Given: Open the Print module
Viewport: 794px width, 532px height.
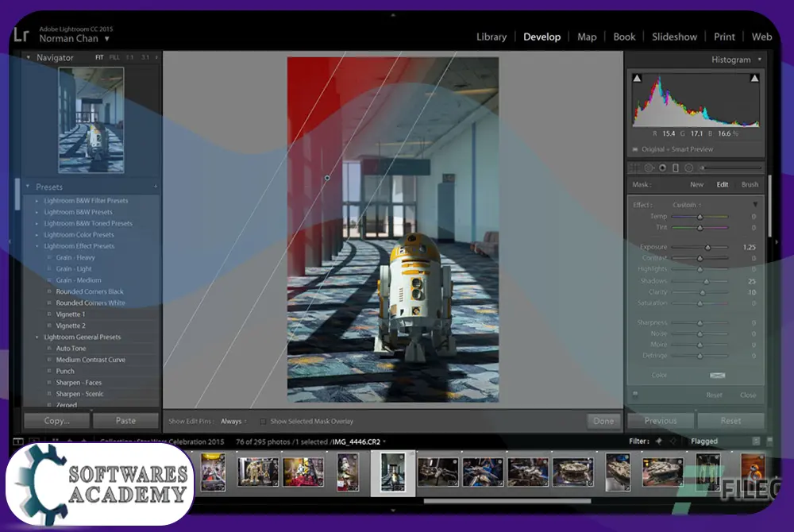Looking at the screenshot, I should (724, 37).
